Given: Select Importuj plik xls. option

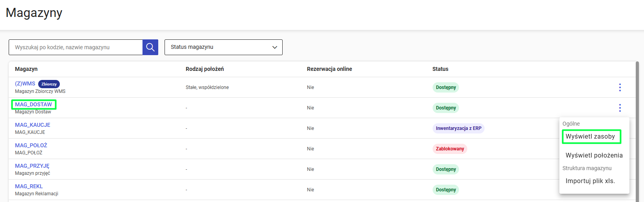Looking at the screenshot, I should (590, 181).
